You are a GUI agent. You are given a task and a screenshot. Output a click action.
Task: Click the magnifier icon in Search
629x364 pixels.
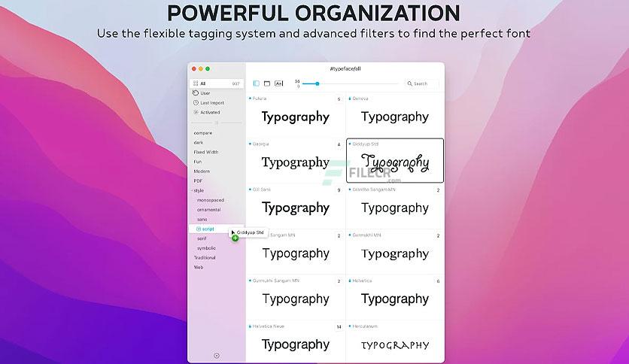(x=409, y=83)
